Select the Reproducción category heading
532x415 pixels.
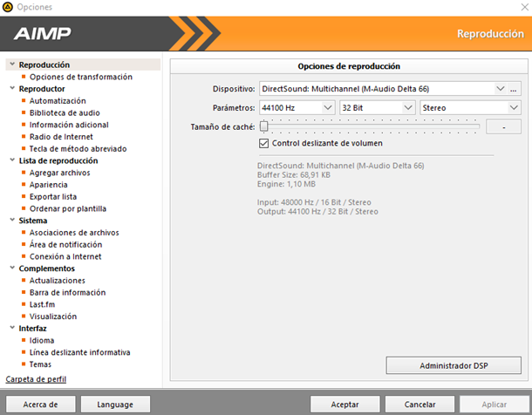pos(44,65)
